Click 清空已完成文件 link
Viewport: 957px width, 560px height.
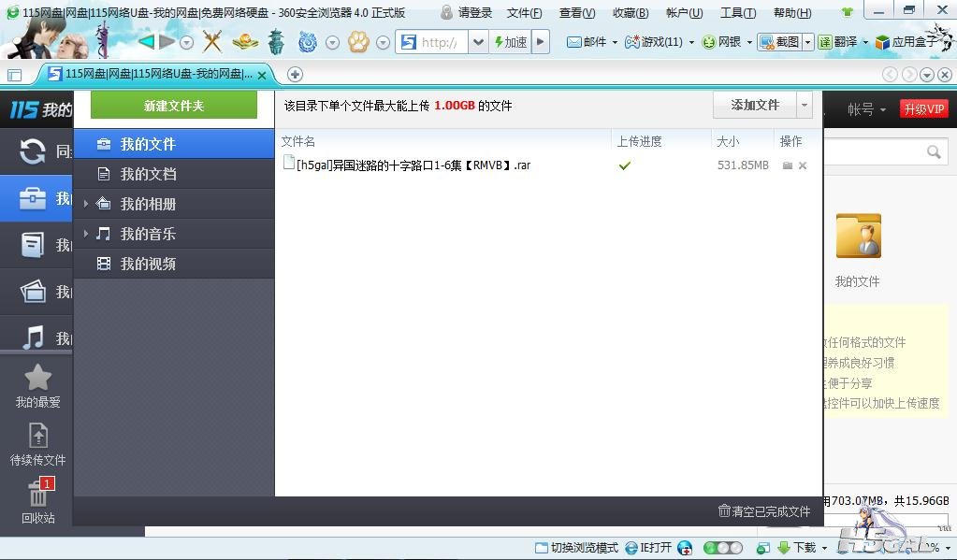click(763, 511)
